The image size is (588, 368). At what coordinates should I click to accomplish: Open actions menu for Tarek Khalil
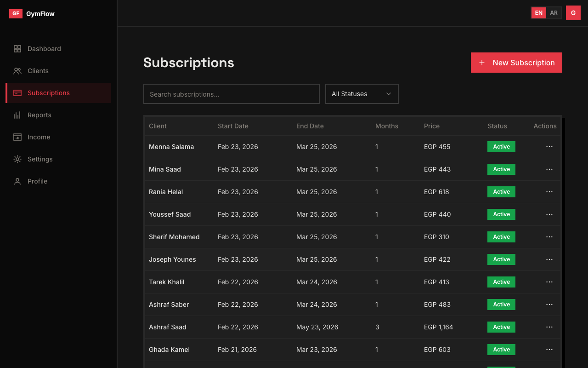click(549, 282)
